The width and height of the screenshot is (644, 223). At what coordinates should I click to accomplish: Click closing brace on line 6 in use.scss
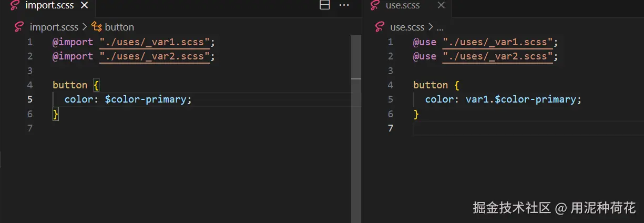(x=416, y=114)
